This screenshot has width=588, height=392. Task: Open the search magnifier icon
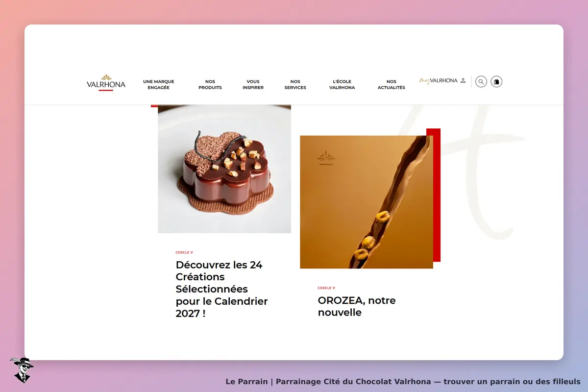[481, 82]
